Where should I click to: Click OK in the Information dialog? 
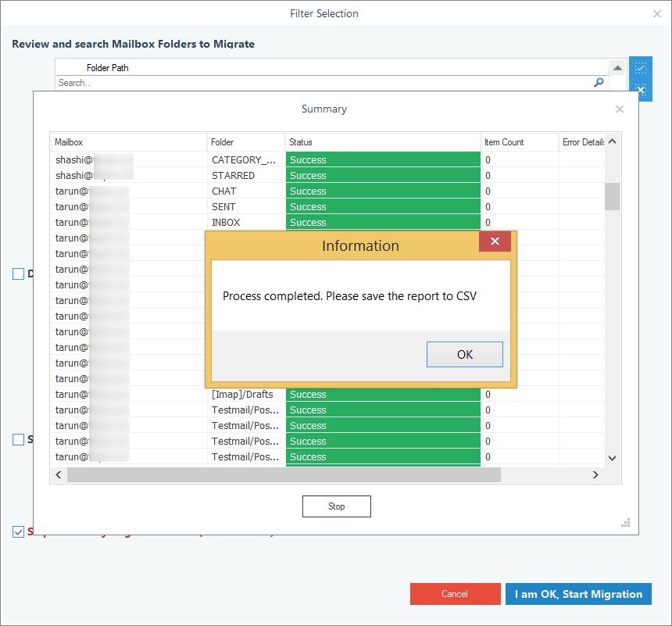coord(465,354)
